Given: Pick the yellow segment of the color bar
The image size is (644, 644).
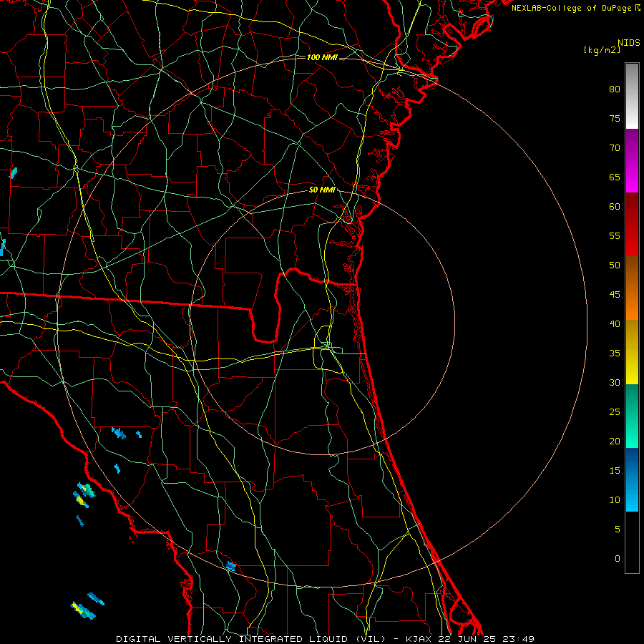Looking at the screenshot, I should pyautogui.click(x=632, y=352).
